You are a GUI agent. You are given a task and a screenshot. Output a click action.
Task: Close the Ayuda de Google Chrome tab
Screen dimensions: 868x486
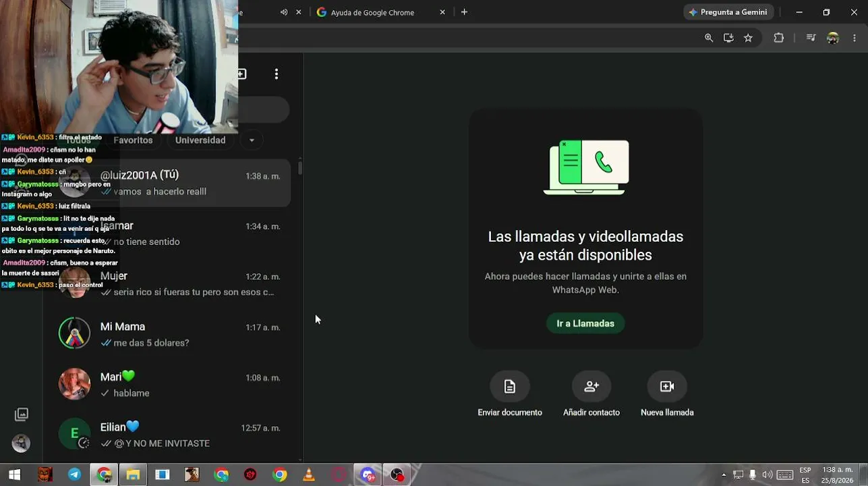tap(442, 12)
